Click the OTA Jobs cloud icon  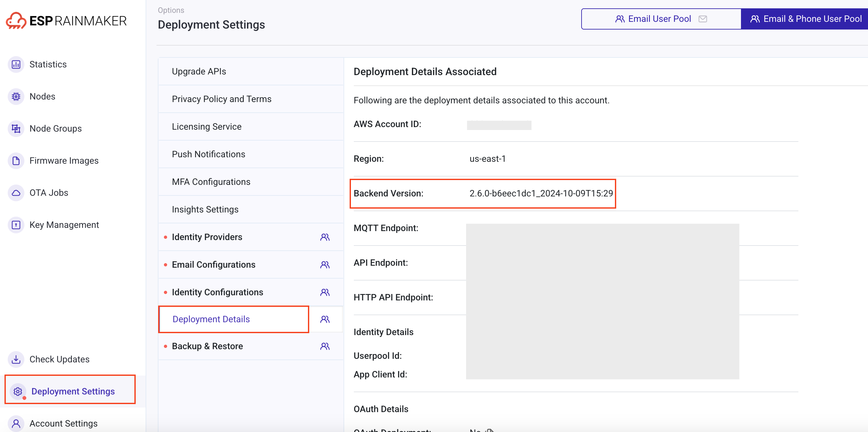point(16,193)
